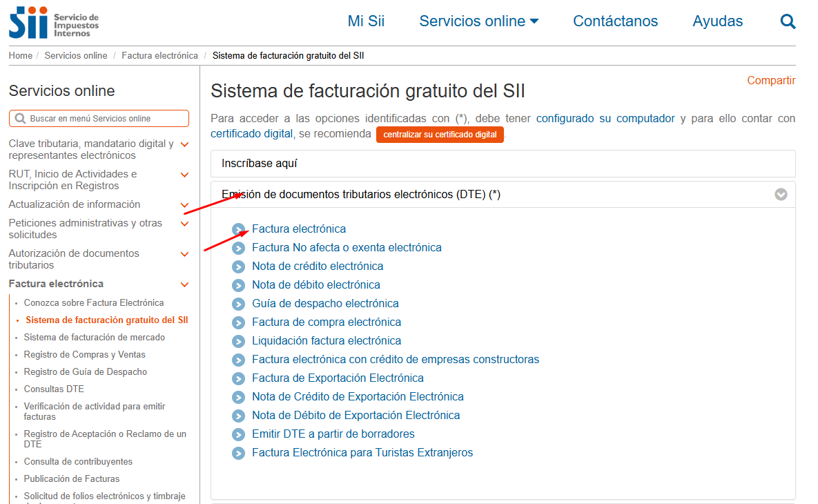Open certificado digital link
This screenshot has width=818, height=504.
252,134
